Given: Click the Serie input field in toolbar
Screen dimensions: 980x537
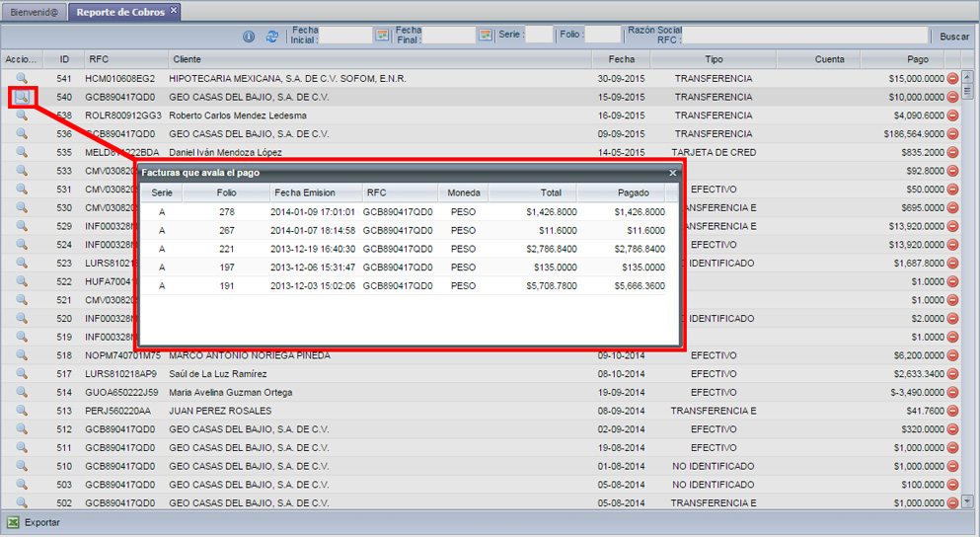Looking at the screenshot, I should pos(540,36).
